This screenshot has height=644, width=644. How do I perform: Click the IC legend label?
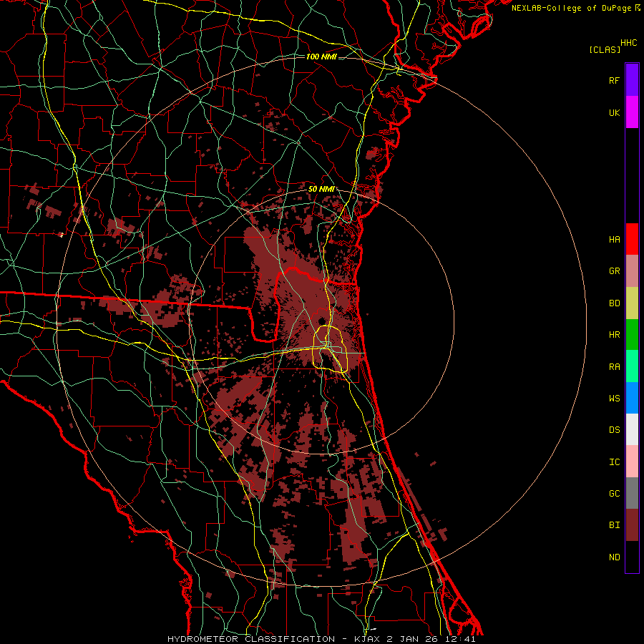[x=614, y=462]
